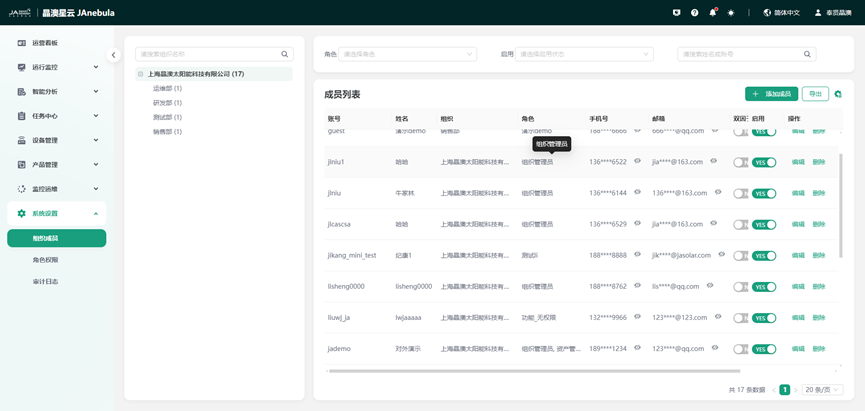This screenshot has width=865, height=411.
Task: Select 研发部 (1) in organization tree
Action: (167, 103)
